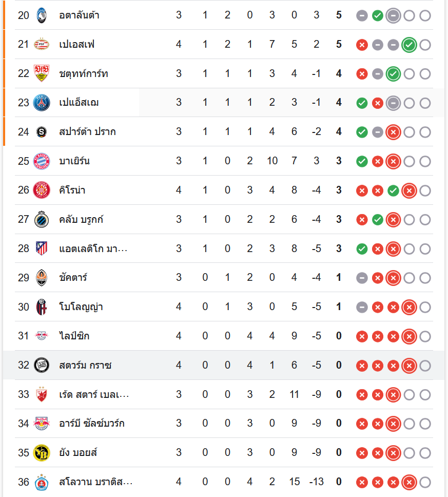Click the Slovan Bratislava crest icon

pos(42,482)
